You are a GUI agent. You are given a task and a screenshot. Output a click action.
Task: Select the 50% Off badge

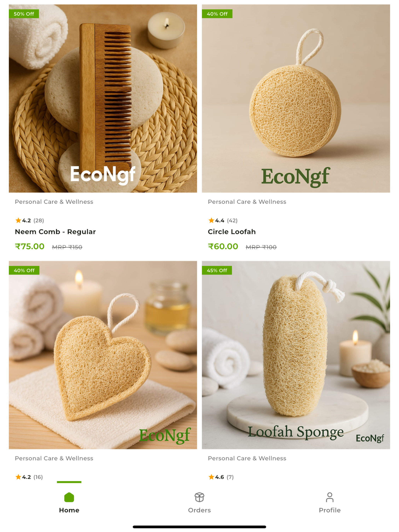click(24, 14)
